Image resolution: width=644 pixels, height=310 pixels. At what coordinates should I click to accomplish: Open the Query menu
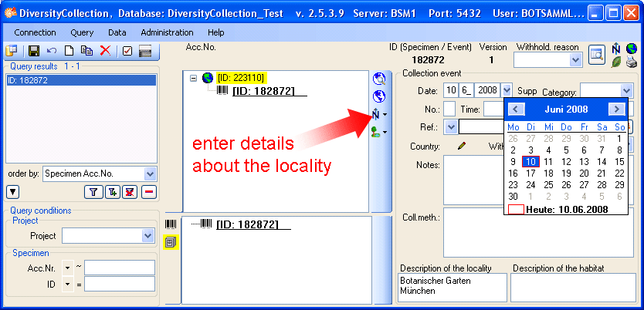coord(82,32)
